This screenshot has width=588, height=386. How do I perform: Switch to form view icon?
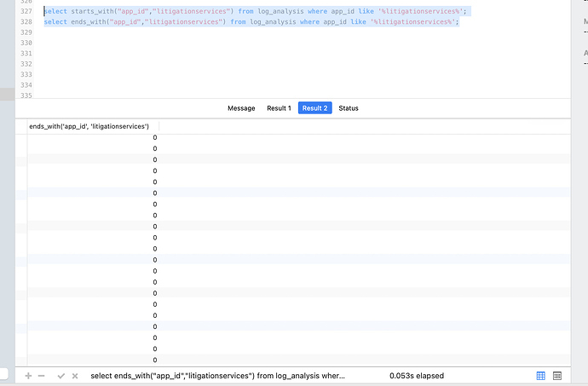pyautogui.click(x=557, y=376)
